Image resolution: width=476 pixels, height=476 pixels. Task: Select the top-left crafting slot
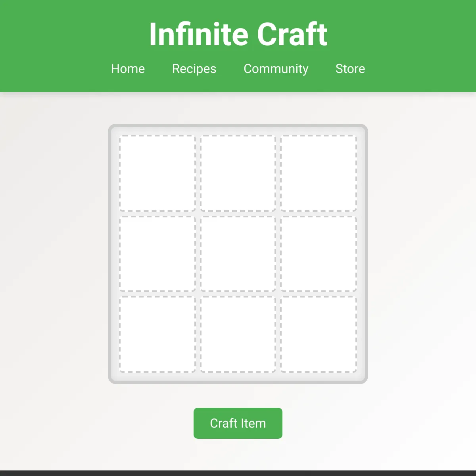[157, 173]
